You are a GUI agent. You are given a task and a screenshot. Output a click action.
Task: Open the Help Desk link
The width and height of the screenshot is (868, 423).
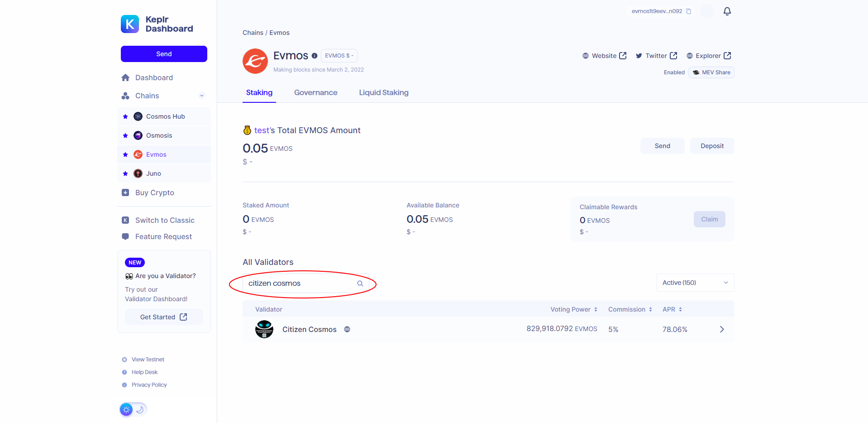point(140,372)
